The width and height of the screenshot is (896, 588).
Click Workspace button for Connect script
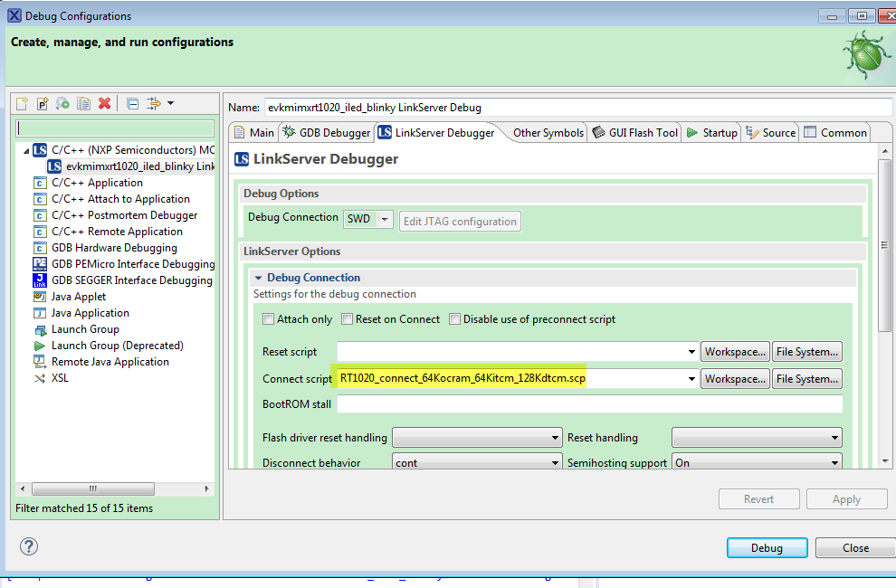pyautogui.click(x=735, y=379)
